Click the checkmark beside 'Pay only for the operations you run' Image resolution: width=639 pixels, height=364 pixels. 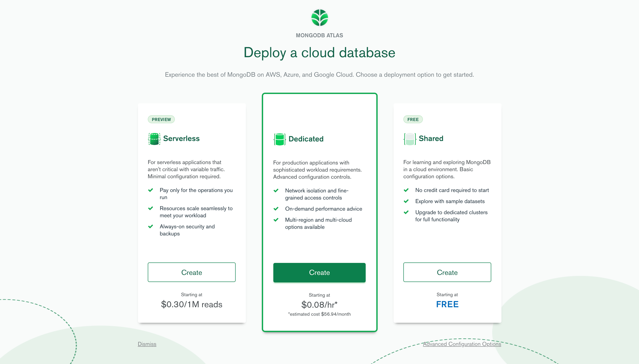tap(151, 190)
